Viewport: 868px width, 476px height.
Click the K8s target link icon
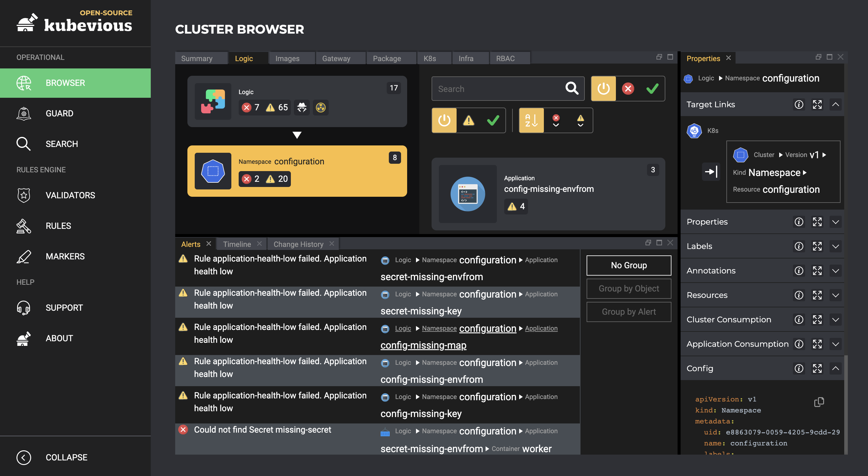(694, 130)
